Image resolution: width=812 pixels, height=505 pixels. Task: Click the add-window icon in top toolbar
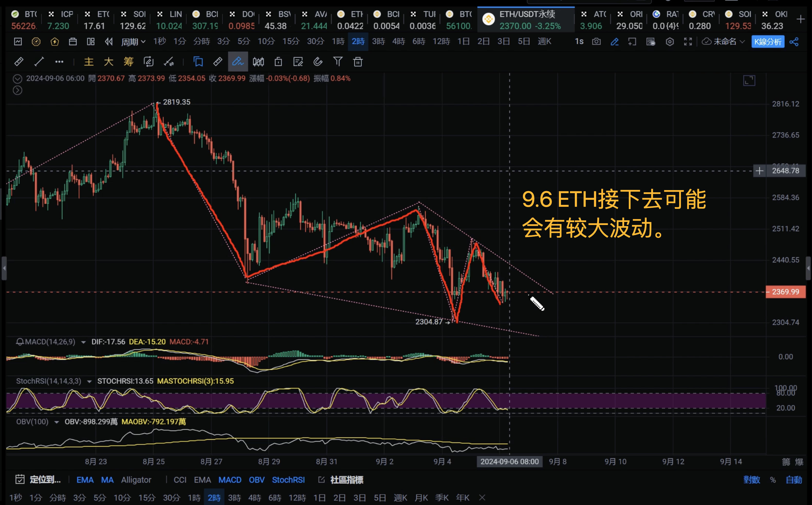(632, 41)
